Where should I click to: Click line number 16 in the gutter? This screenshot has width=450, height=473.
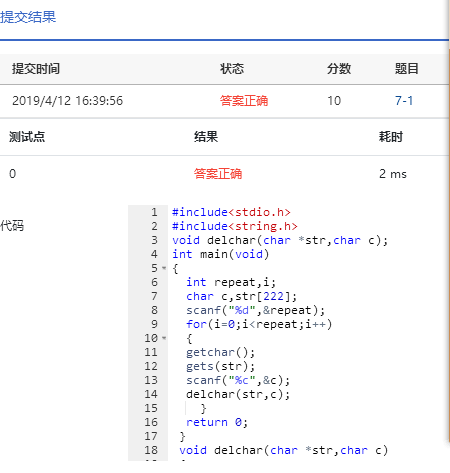pos(151,422)
